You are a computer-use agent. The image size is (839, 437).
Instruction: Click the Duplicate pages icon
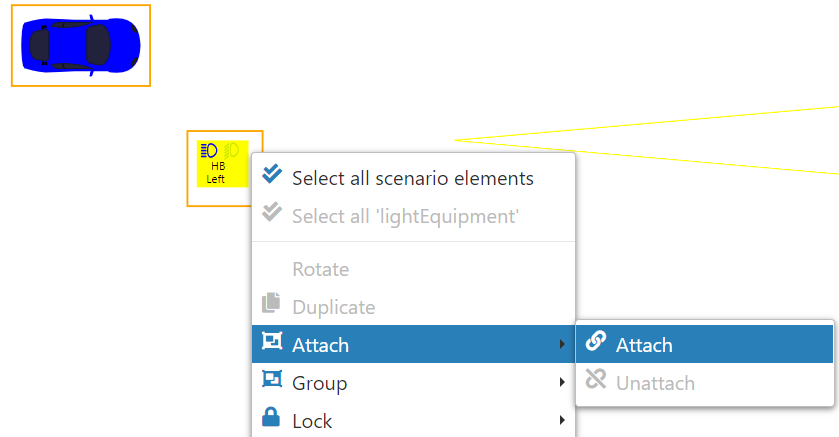click(271, 303)
